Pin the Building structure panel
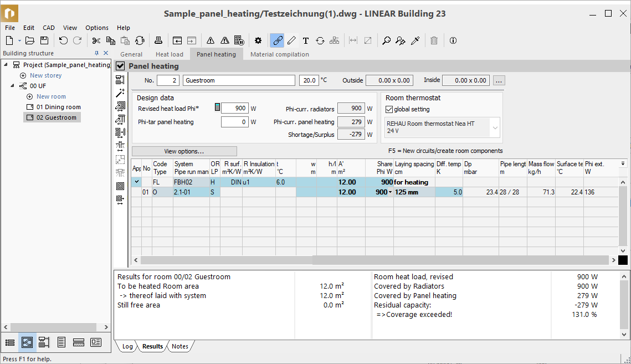The width and height of the screenshot is (631, 364). tap(96, 53)
